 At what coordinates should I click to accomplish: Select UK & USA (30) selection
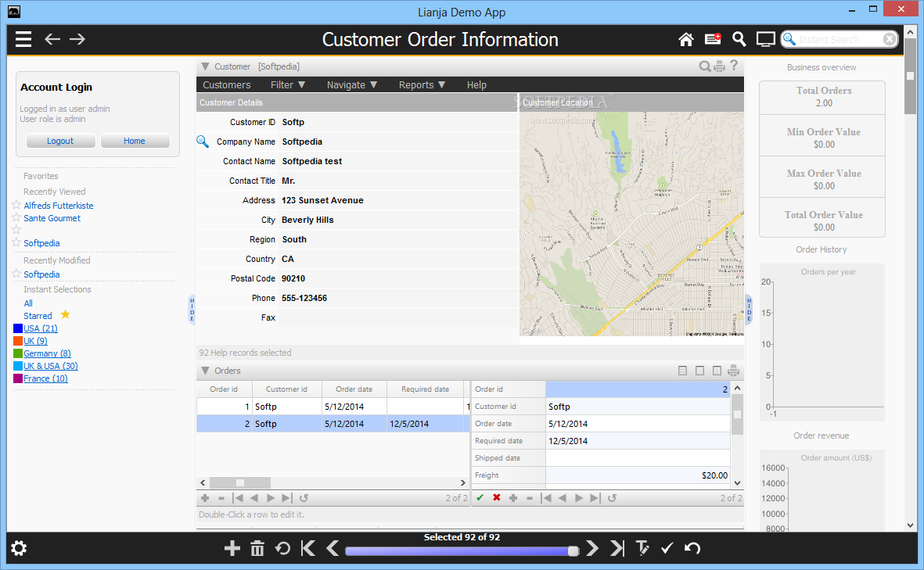[x=51, y=366]
